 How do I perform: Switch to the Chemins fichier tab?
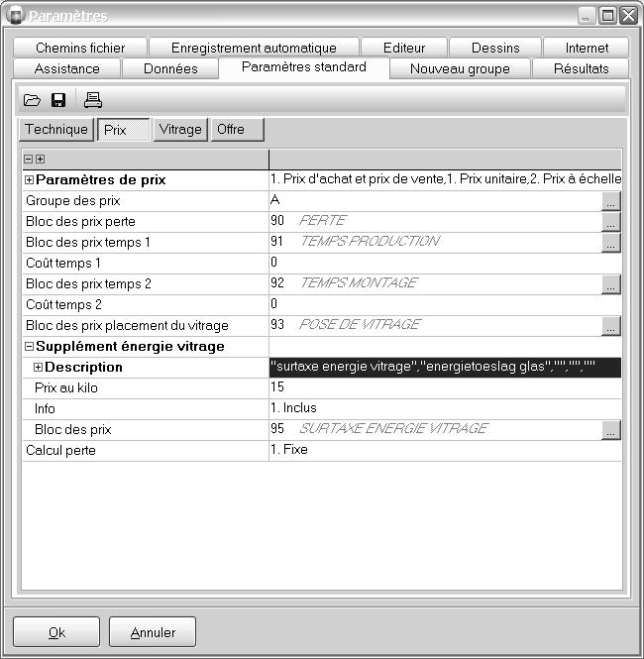coord(80,48)
